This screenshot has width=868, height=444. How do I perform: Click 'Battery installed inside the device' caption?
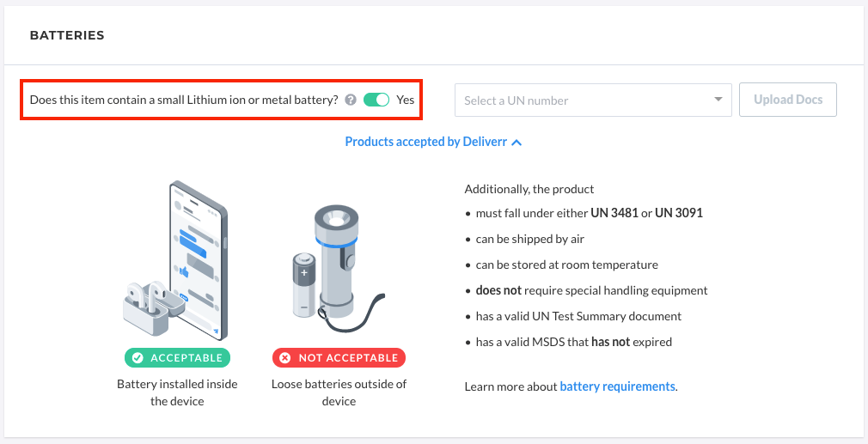(177, 392)
